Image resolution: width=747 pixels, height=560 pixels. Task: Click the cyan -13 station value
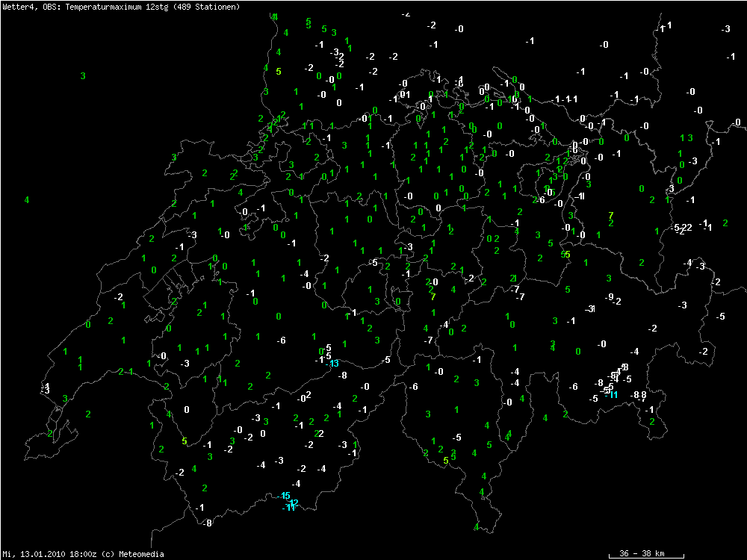[x=333, y=364]
